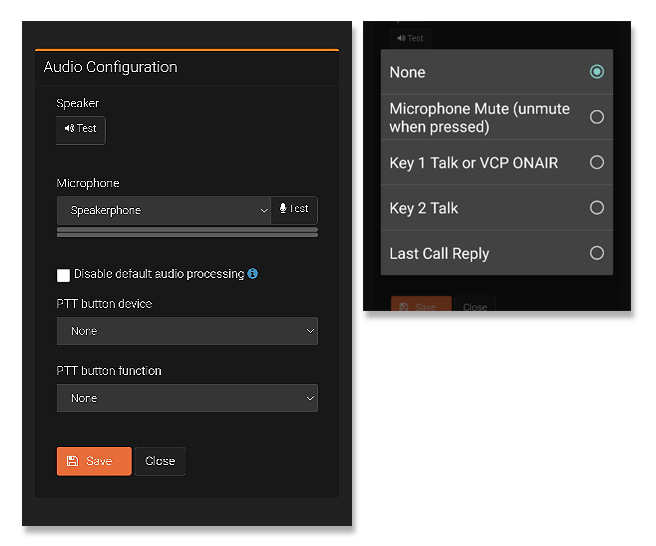Click the dimmed Save button behind the option list
Viewport: 656px width, 546px height.
(421, 304)
